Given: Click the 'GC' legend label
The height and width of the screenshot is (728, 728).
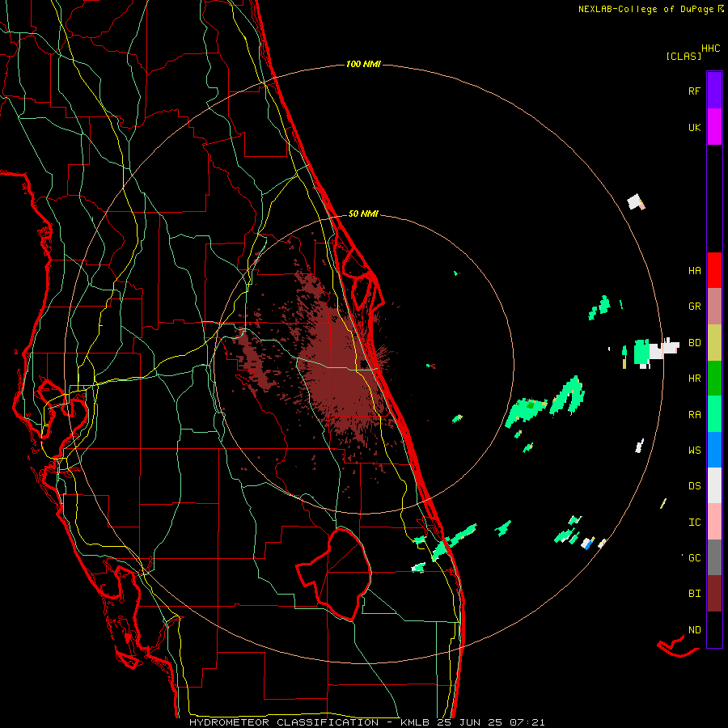Looking at the screenshot, I should [694, 558].
